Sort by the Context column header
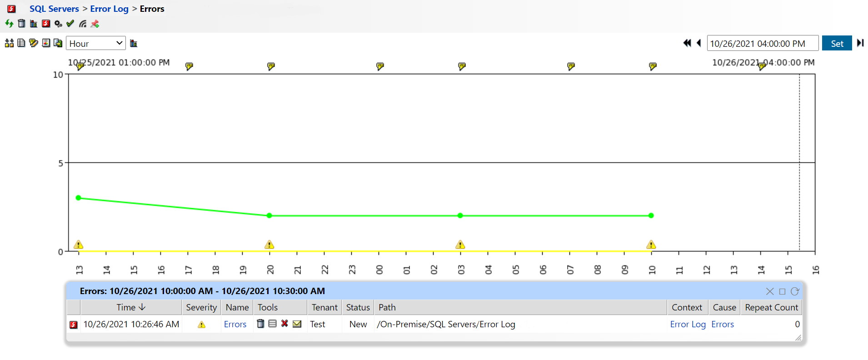 pos(687,307)
